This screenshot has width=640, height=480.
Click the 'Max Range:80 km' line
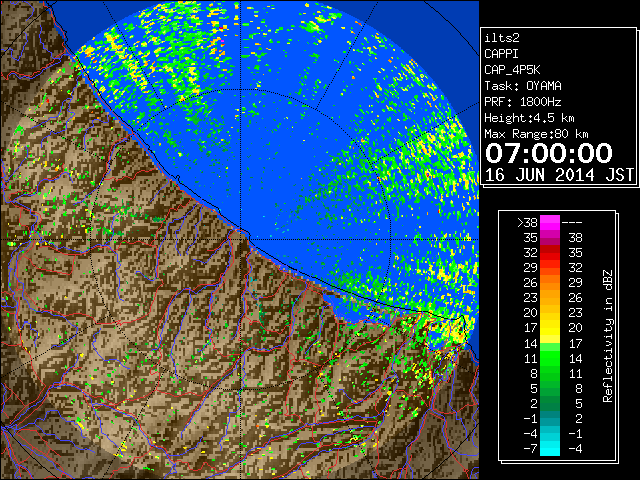[536, 134]
